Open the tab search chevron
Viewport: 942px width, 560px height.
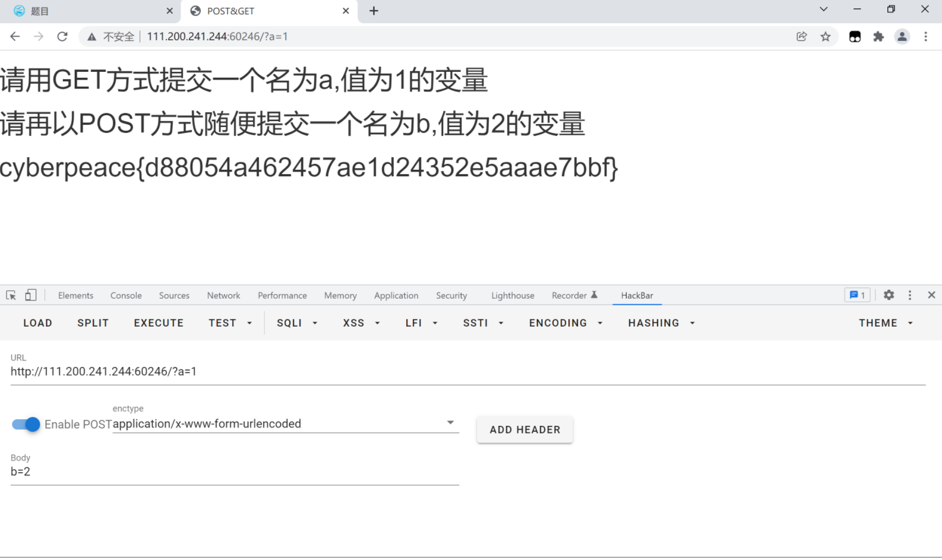click(823, 9)
